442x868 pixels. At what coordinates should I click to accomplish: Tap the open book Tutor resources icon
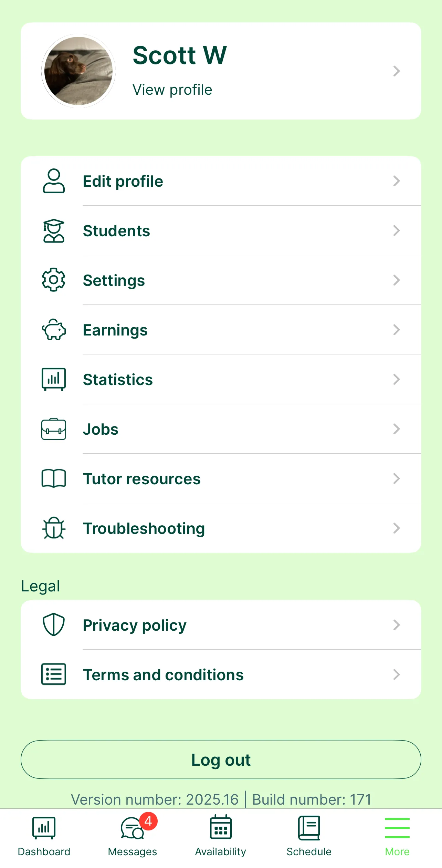[x=54, y=478]
